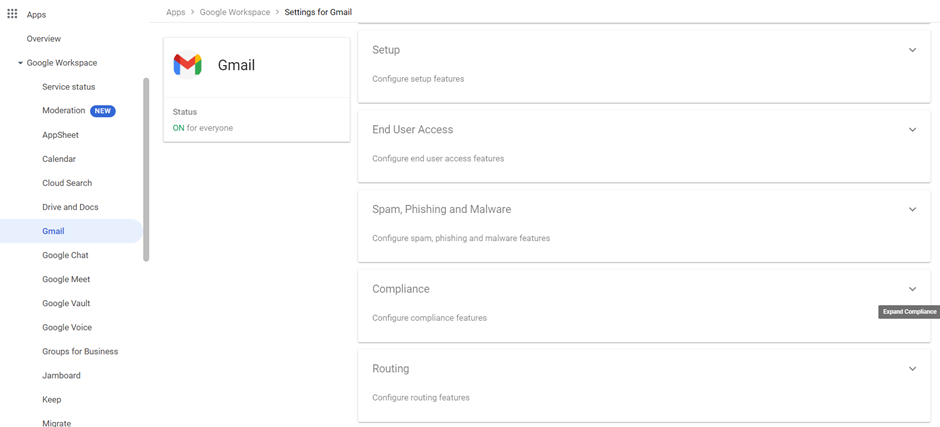Click 'Configure routing features' text
940x427 pixels.
[x=421, y=398]
